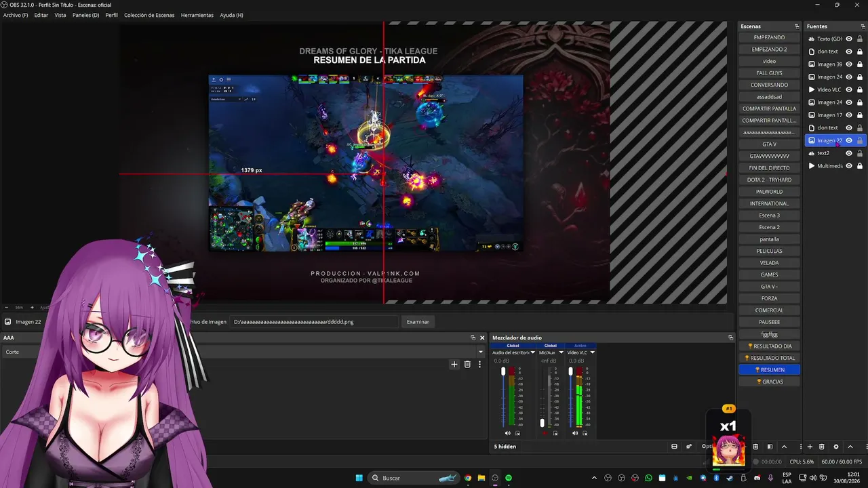Image resolution: width=868 pixels, height=488 pixels.
Task: Open the Editar menu
Action: coord(41,15)
